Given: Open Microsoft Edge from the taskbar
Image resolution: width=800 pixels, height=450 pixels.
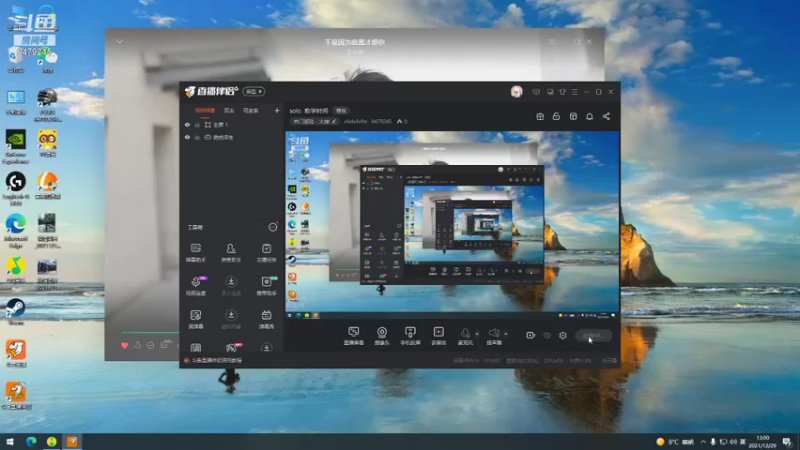Looking at the screenshot, I should 31,442.
